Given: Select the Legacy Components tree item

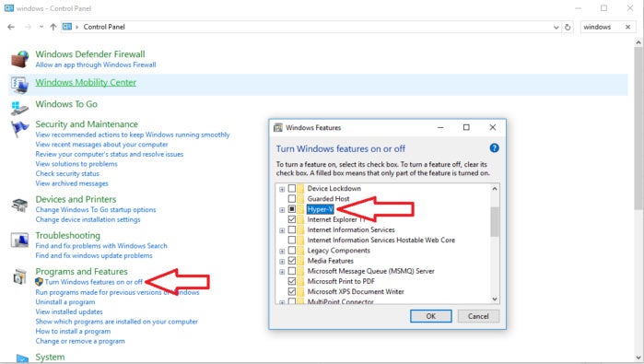Looking at the screenshot, I should click(x=338, y=251).
